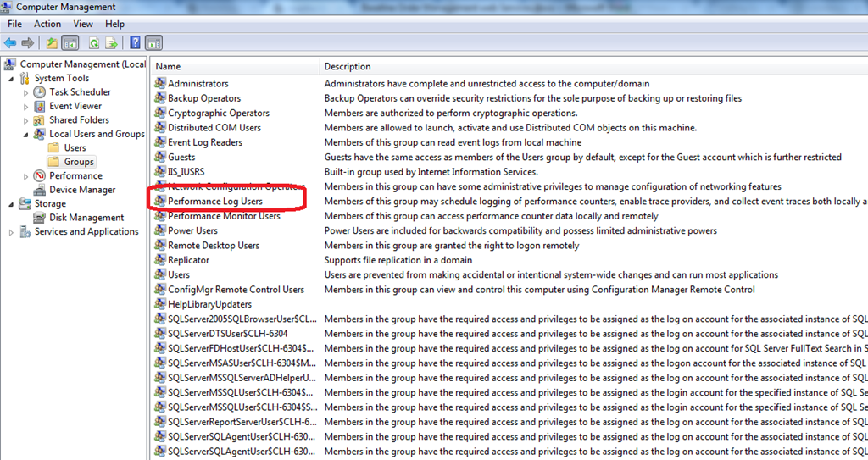
Task: Click the Administrators group icon
Action: [160, 83]
